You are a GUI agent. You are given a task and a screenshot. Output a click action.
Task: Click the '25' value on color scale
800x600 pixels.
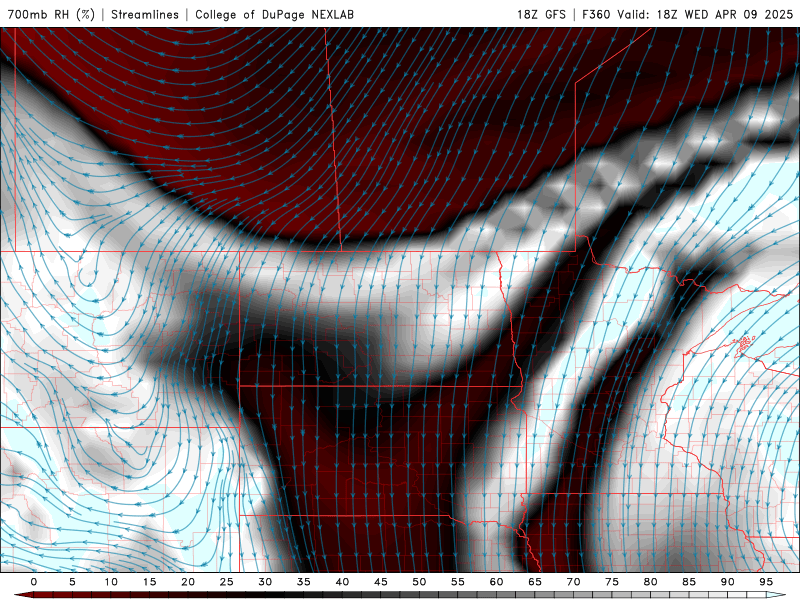click(227, 582)
